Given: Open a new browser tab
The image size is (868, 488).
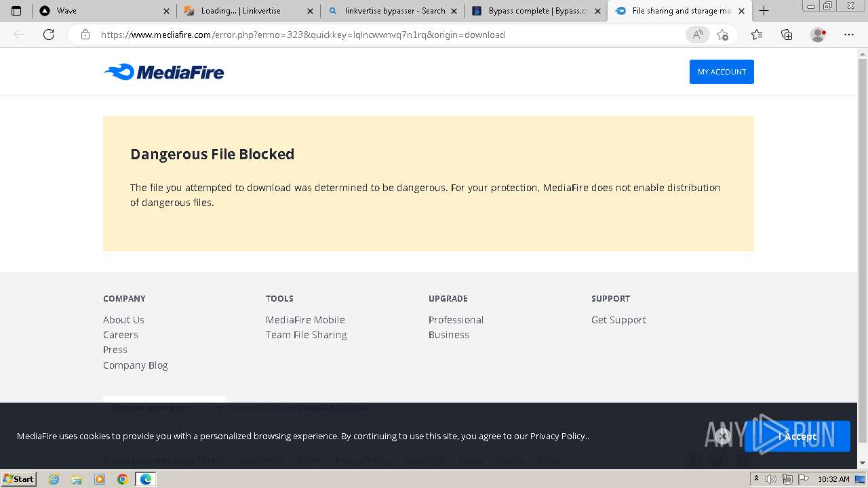Looking at the screenshot, I should pyautogui.click(x=764, y=11).
